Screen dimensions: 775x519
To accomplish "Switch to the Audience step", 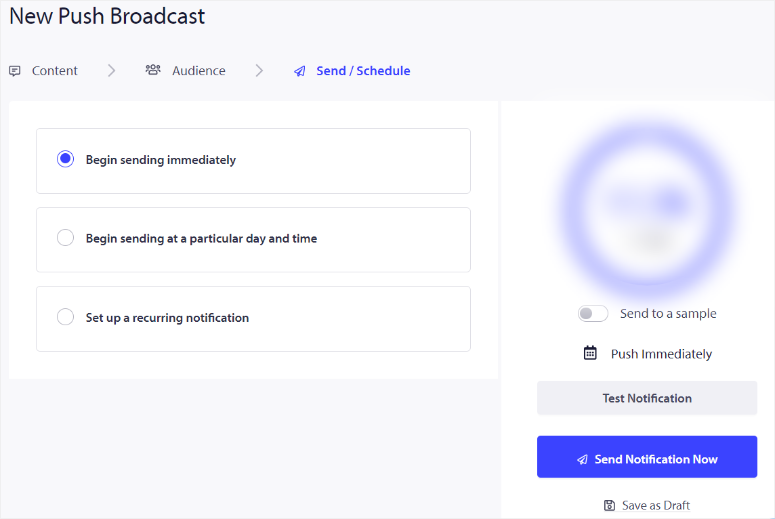I will click(x=198, y=71).
